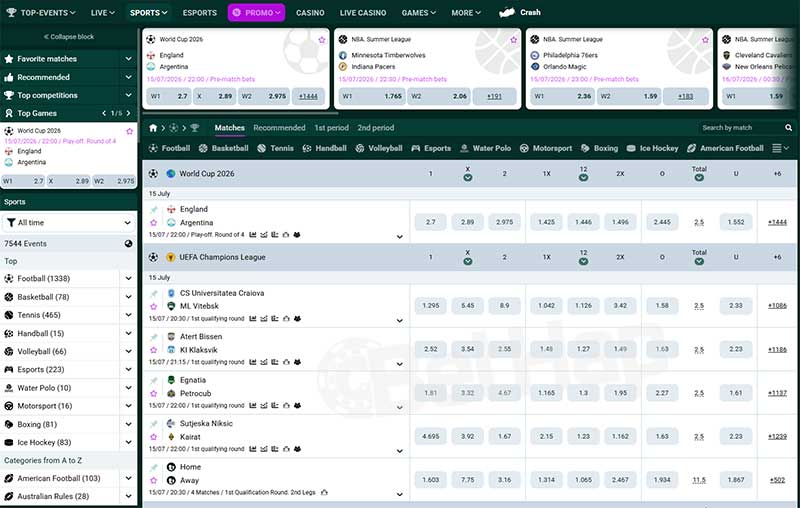Select Ice Hockey sport filter
Screen dimensions: 800x508
(652, 148)
